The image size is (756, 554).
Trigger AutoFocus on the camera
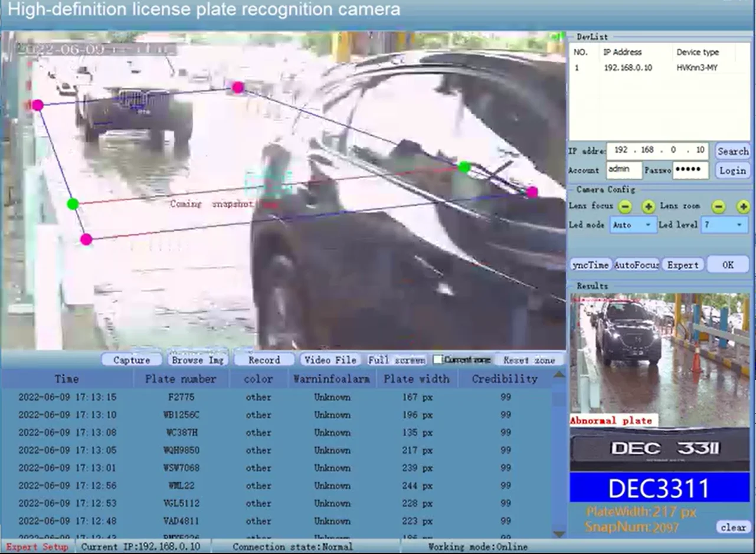click(x=636, y=265)
